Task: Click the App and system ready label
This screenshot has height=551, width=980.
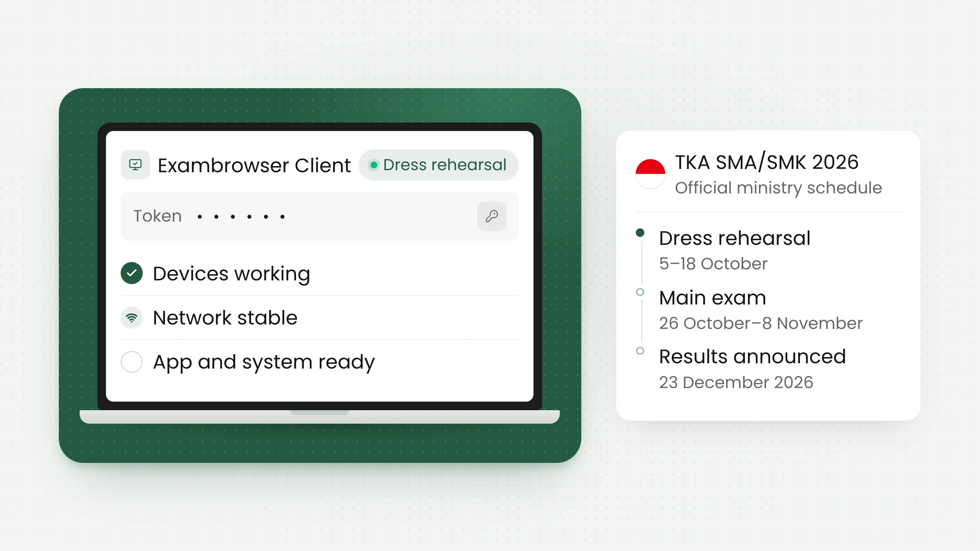Action: (x=264, y=362)
